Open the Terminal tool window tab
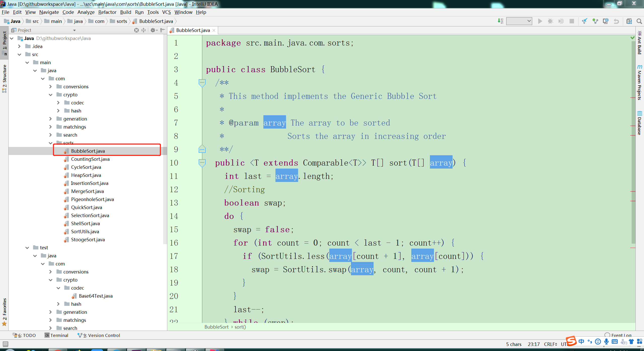This screenshot has height=351, width=644. [57, 335]
